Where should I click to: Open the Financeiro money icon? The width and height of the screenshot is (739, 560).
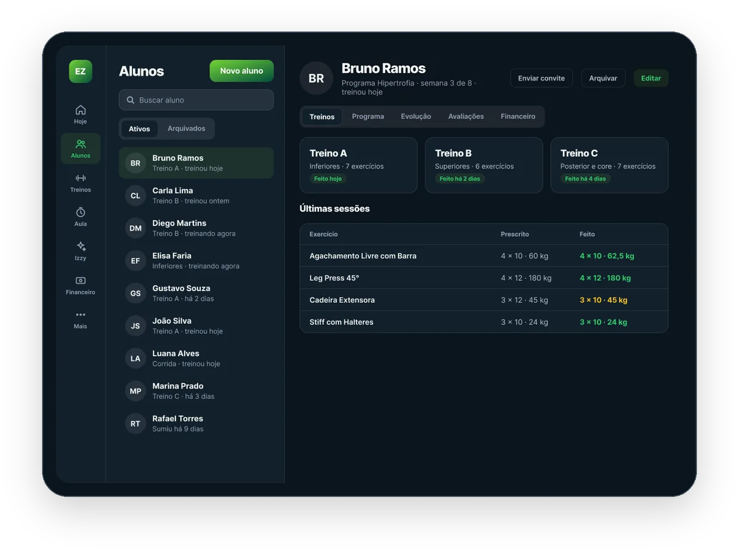click(x=81, y=281)
